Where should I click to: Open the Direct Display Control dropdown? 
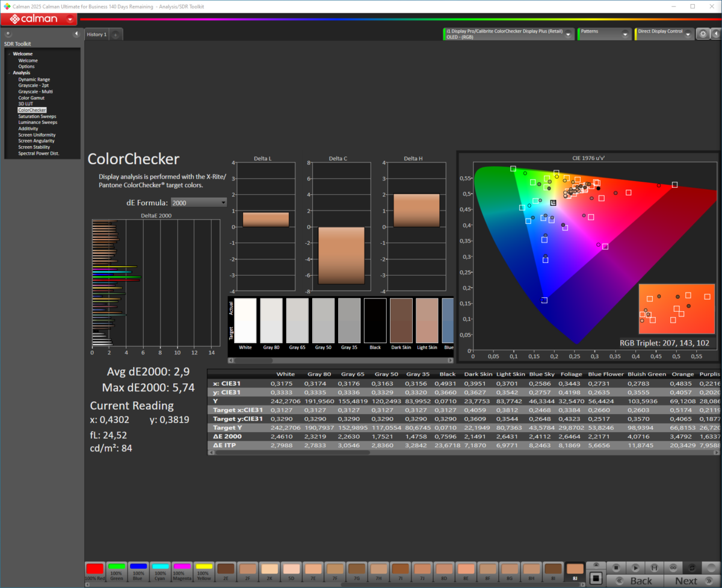tap(688, 34)
